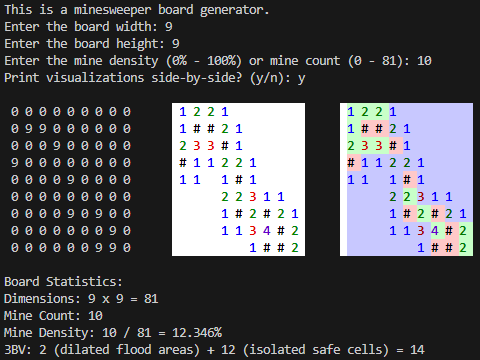
Task: Click the # mine in white board's third row
Action: click(x=225, y=146)
